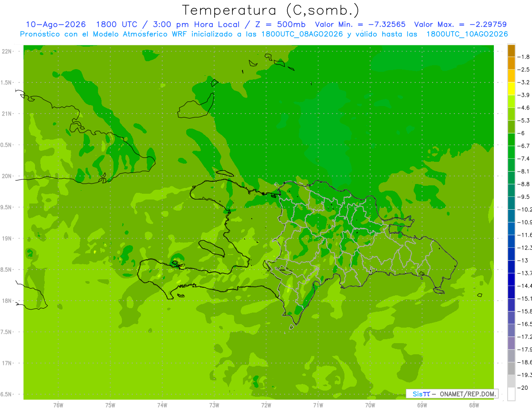The height and width of the screenshot is (411, 532).
Task: Select the date text "10-Ago-2026"
Action: 56,24
